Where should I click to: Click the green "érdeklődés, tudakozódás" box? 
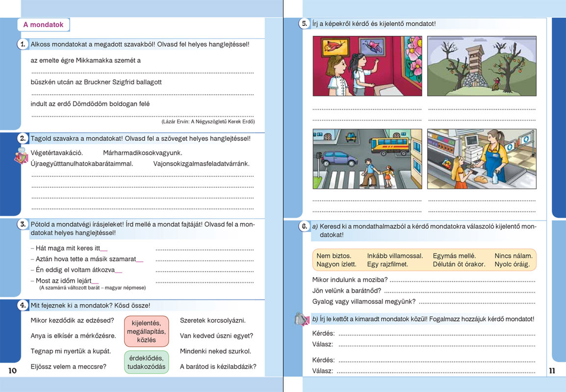[146, 362]
